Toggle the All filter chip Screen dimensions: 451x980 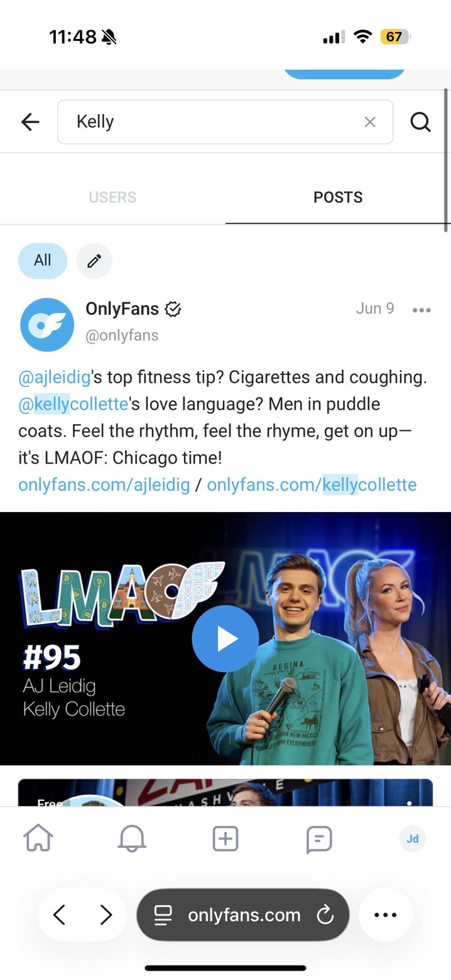[x=43, y=260]
